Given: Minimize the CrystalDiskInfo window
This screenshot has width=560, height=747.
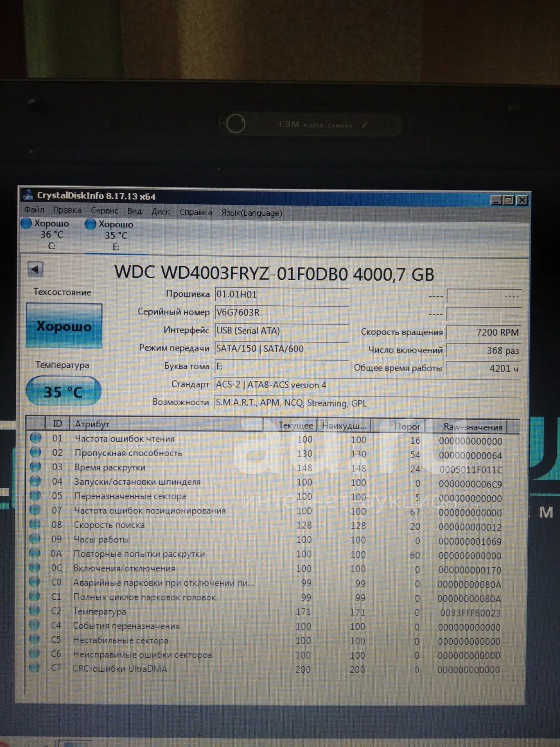Looking at the screenshot, I should point(496,200).
